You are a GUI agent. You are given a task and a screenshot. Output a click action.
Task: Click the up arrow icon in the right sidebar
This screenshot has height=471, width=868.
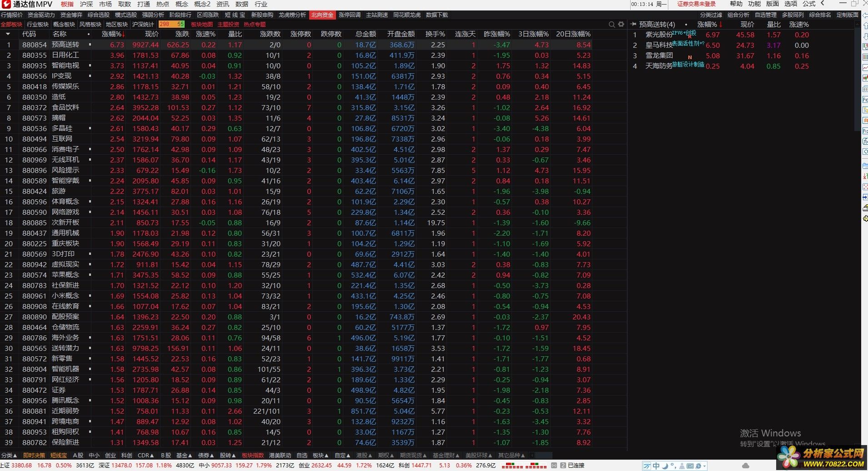click(x=865, y=26)
